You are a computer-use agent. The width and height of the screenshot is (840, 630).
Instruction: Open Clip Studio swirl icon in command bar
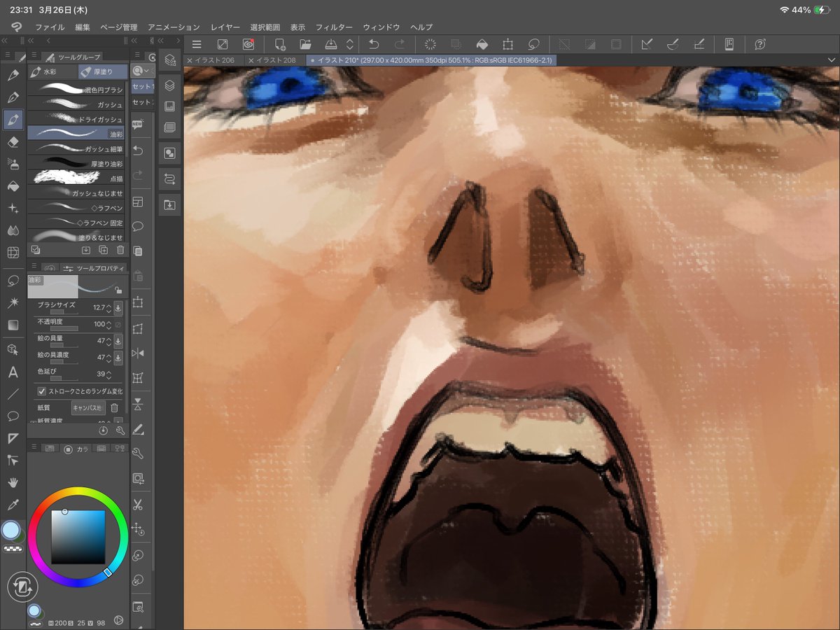[x=248, y=44]
